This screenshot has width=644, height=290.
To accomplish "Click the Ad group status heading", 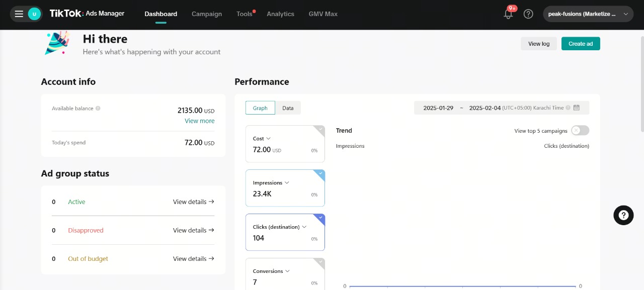I will tap(75, 173).
